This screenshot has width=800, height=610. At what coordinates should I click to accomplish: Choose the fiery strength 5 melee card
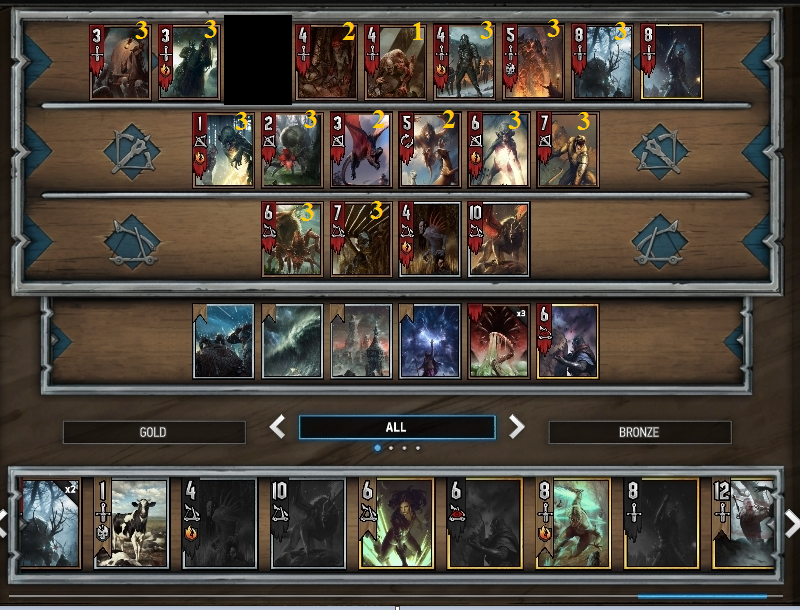533,62
